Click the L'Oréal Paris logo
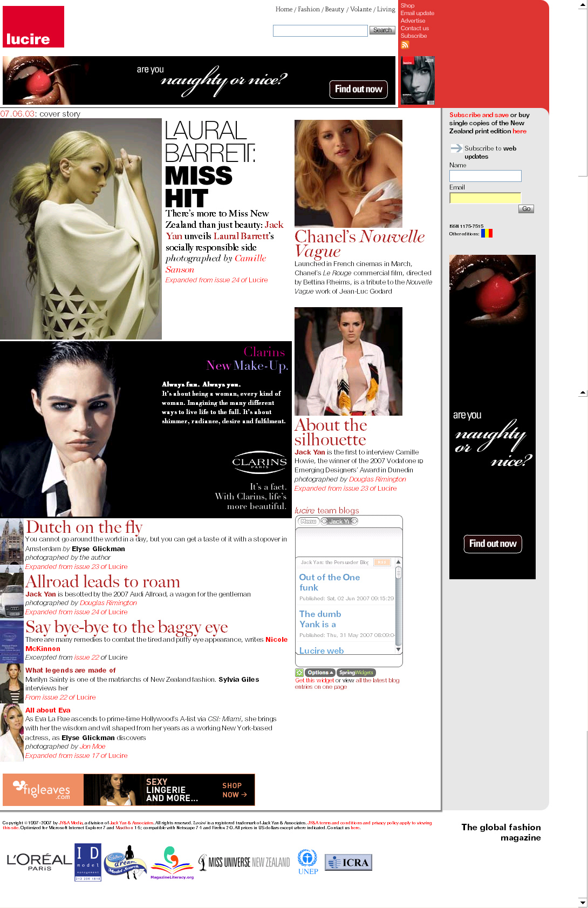The height and width of the screenshot is (908, 588). pos(39,861)
